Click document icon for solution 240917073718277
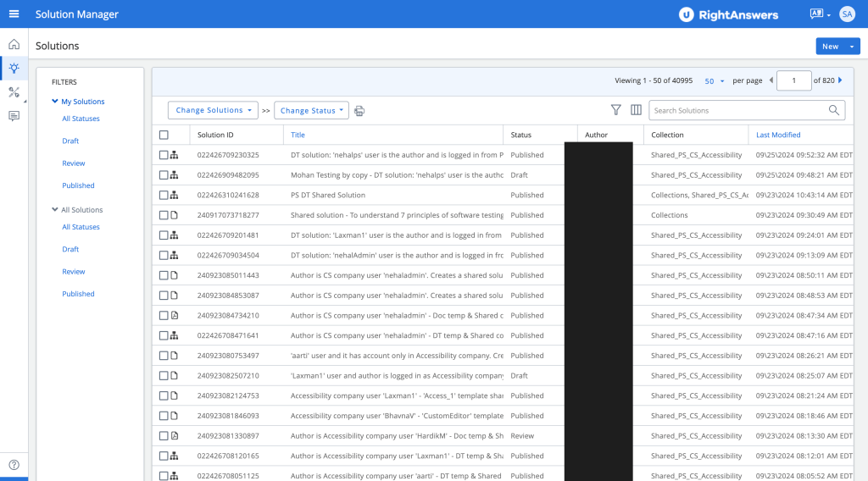Image resolution: width=868 pixels, height=481 pixels. click(x=175, y=215)
